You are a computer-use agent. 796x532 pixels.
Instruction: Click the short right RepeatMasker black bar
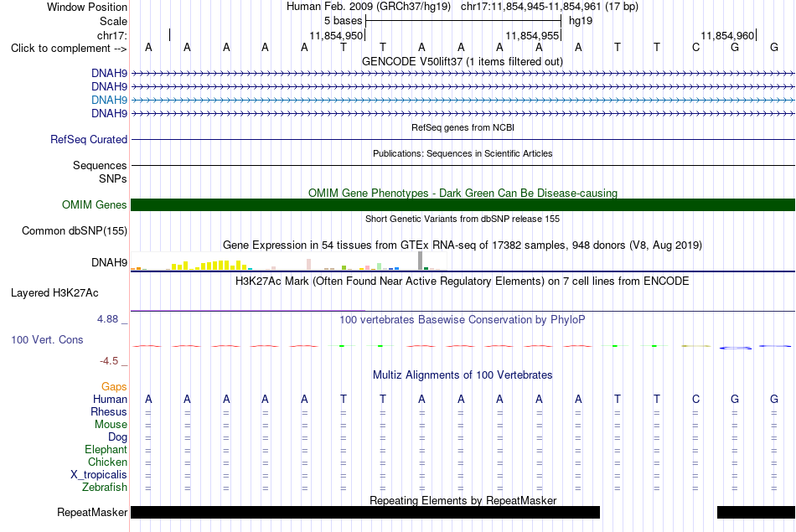756,512
